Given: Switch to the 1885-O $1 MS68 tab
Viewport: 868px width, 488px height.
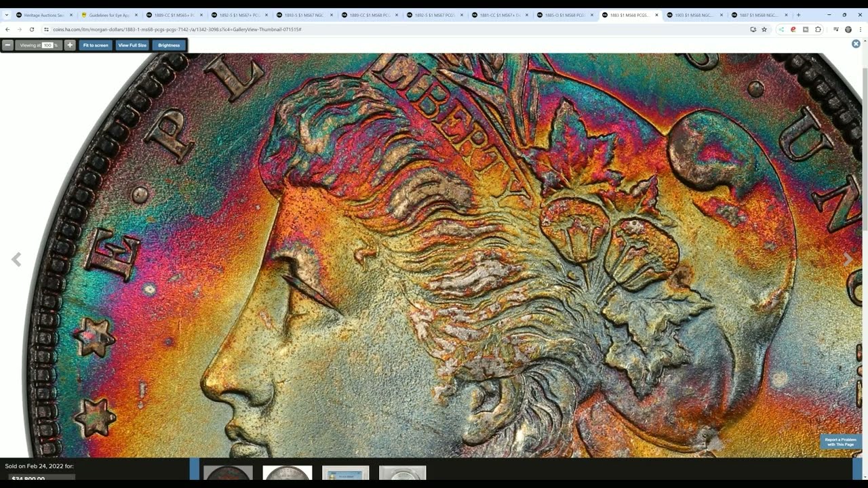Looking at the screenshot, I should coord(564,15).
